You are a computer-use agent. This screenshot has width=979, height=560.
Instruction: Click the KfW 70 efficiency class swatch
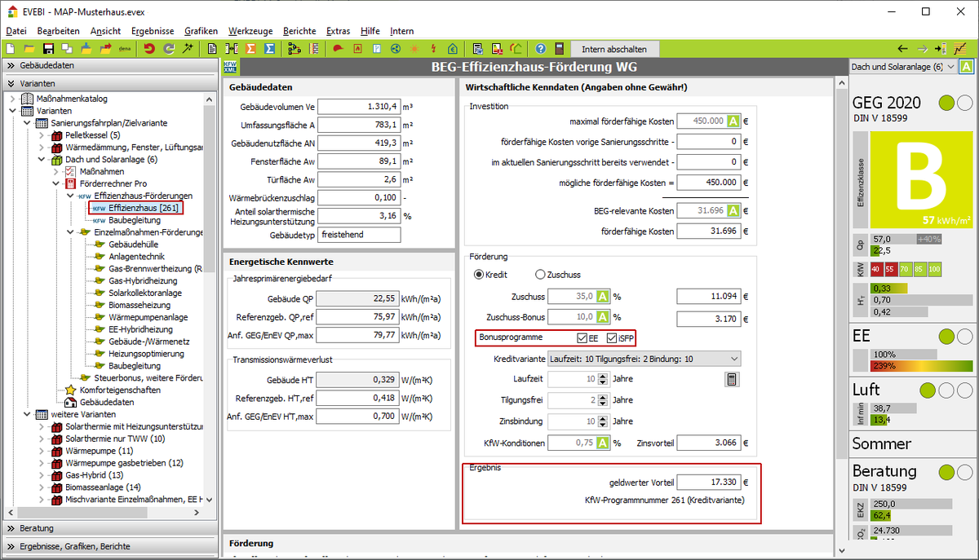(905, 269)
